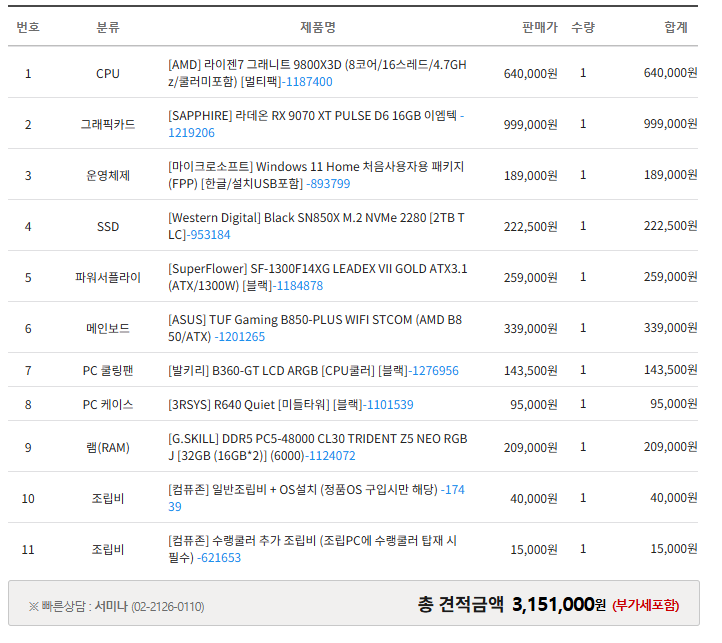Click the 빠른상담 : 서미나 contact text
This screenshot has width=722, height=643.
point(116,607)
